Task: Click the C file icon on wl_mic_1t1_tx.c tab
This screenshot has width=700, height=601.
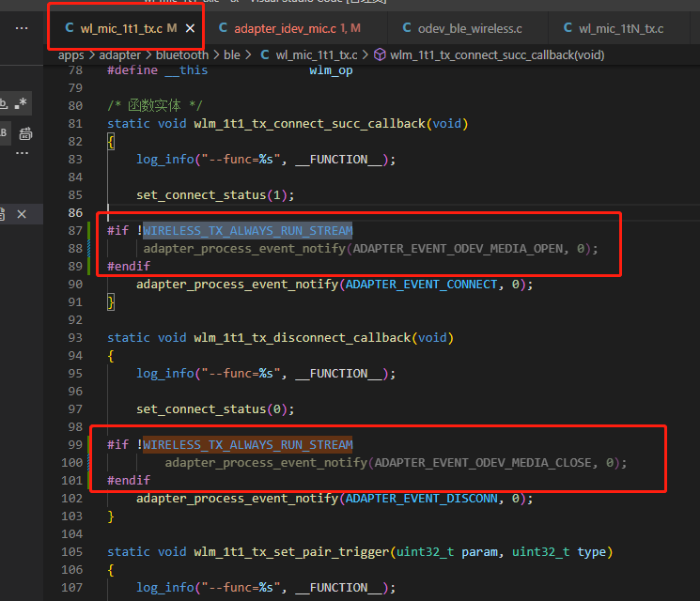Action: pyautogui.click(x=70, y=27)
